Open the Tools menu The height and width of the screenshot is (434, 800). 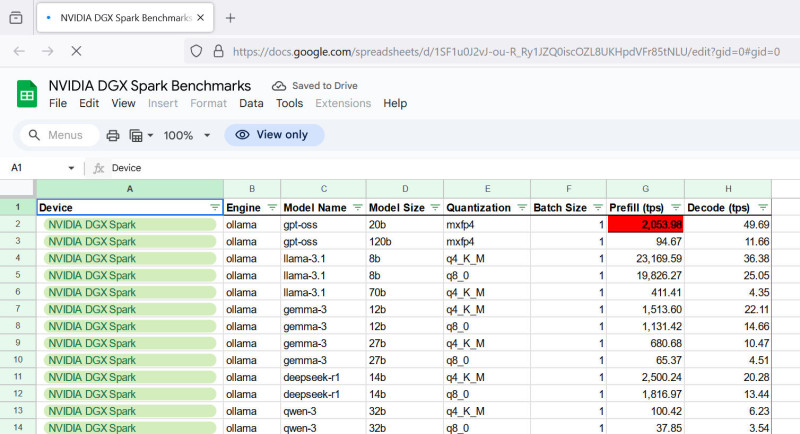click(289, 104)
